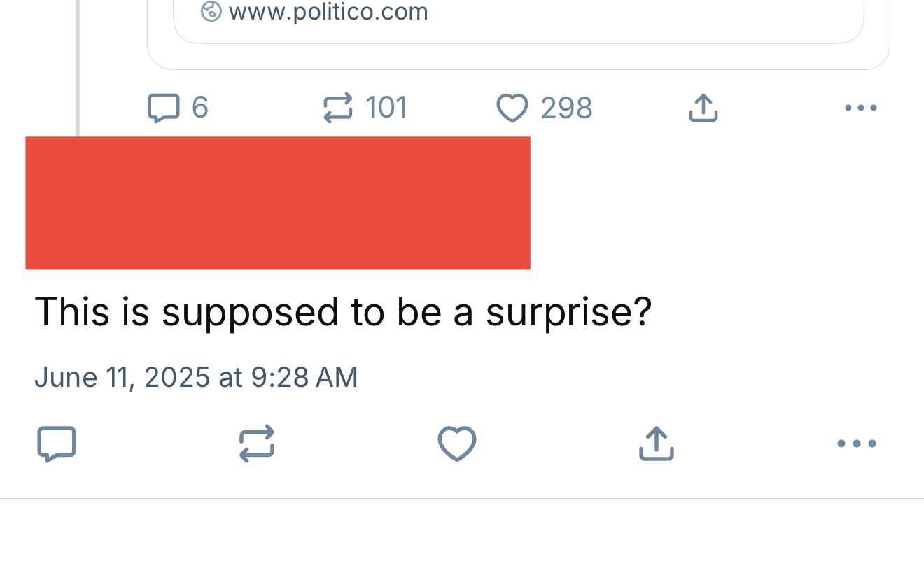Reply to the "supposed to be a surprise" post
Image resolution: width=924 pixels, height=566 pixels.
coord(56,444)
